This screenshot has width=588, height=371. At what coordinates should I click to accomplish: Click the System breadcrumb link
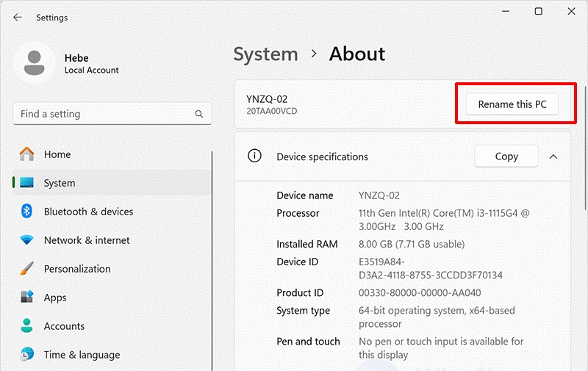[265, 54]
